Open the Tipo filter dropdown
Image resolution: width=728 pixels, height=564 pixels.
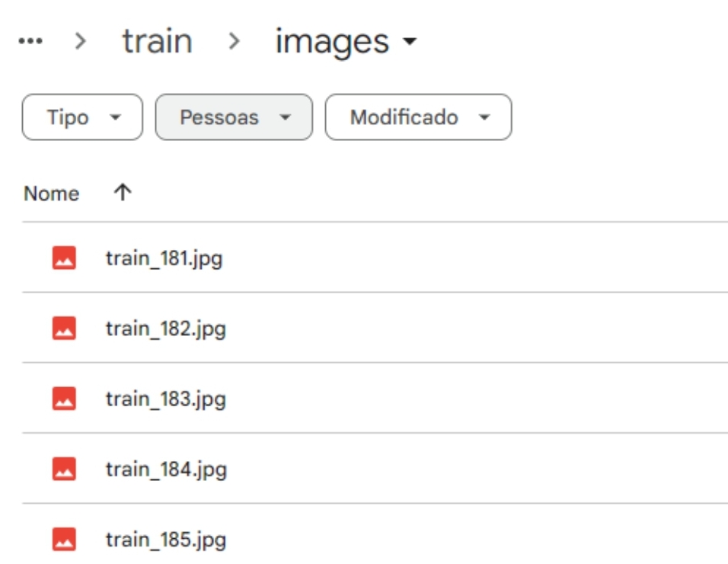click(x=82, y=117)
